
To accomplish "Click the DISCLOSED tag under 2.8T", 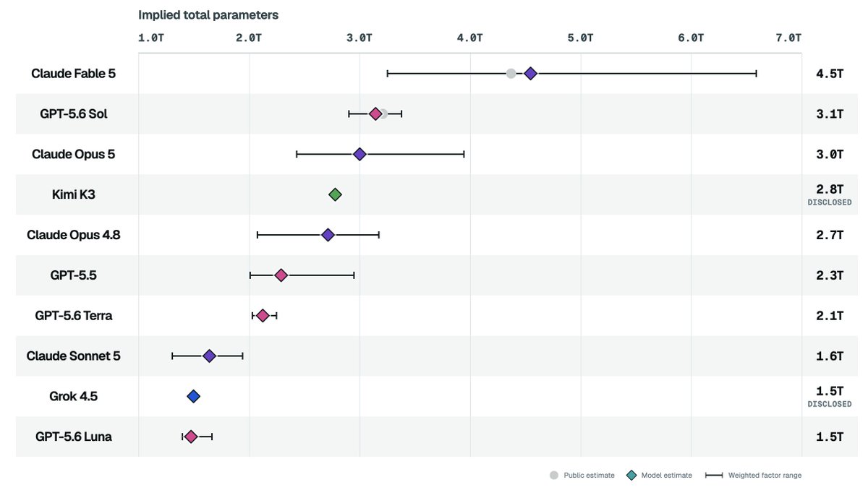I will (x=830, y=202).
